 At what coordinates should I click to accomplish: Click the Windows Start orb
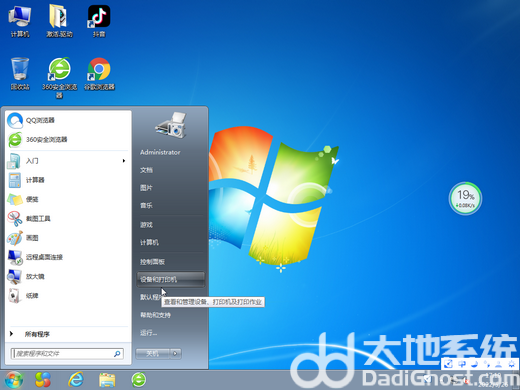13,380
